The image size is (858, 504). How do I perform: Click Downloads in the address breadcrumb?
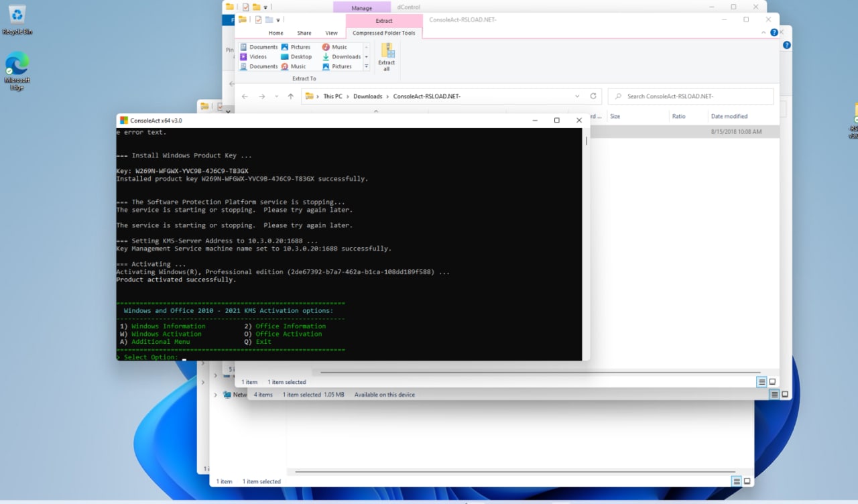tap(367, 97)
